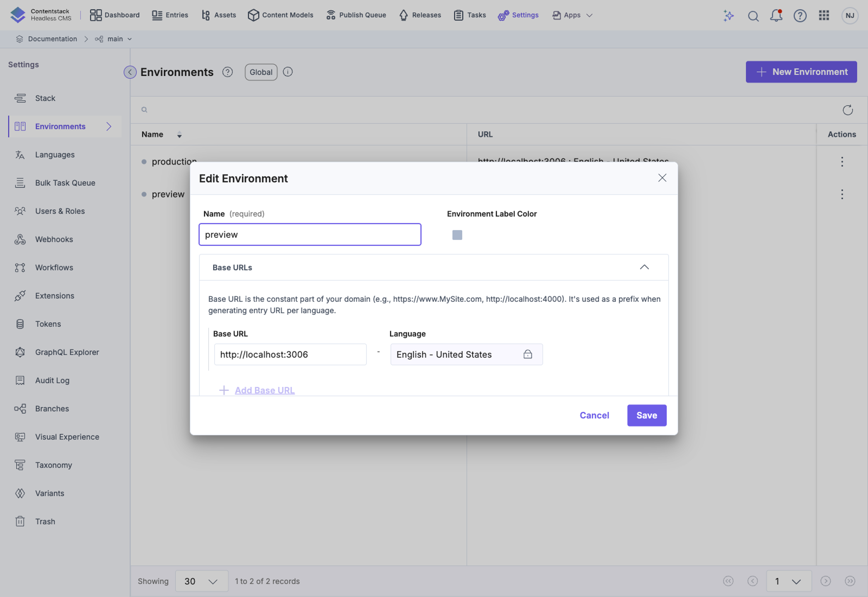Go to Entries in the top navigation
This screenshot has width=868, height=597.
(170, 15)
